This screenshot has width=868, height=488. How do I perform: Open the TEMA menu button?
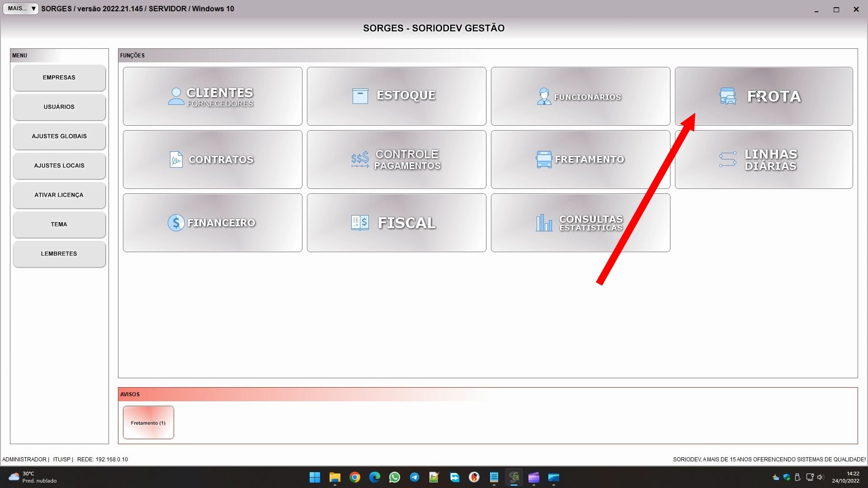coord(59,225)
